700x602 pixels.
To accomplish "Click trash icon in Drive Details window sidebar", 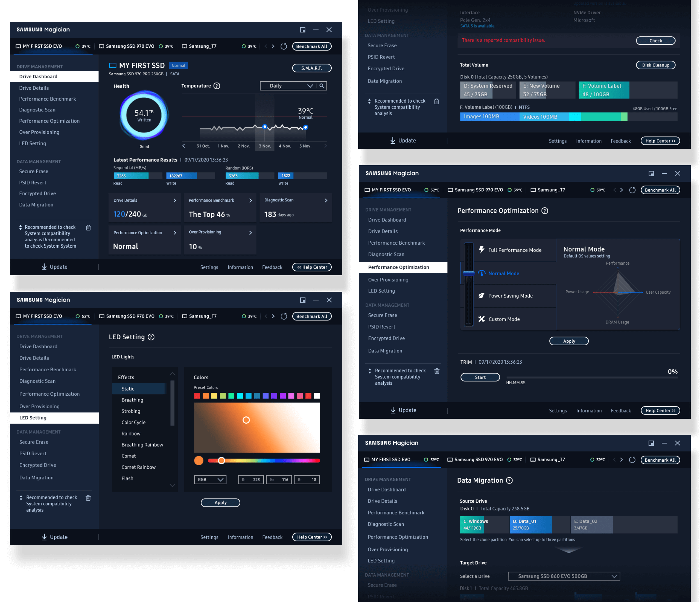I will click(436, 102).
